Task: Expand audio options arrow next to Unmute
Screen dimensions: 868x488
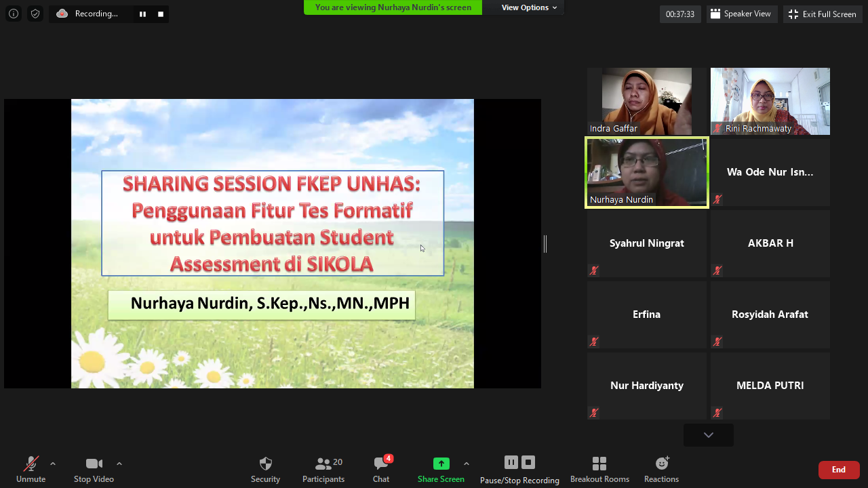Action: coord(53,464)
